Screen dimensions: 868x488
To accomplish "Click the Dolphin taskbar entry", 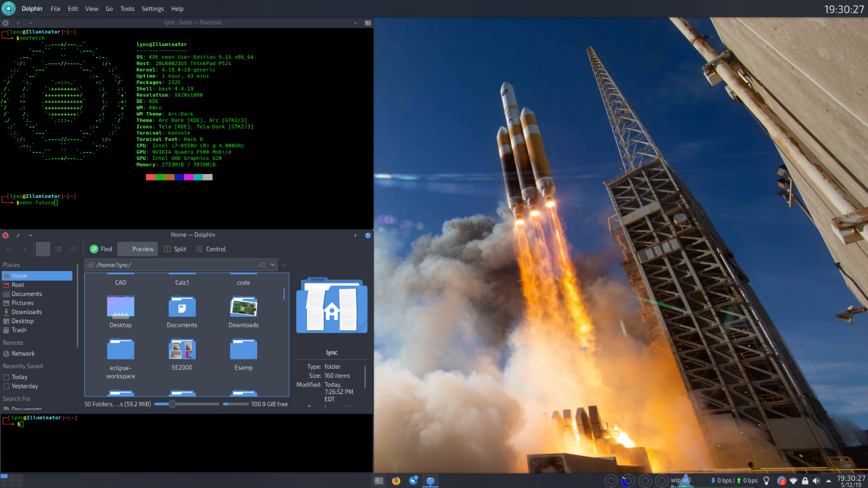I will [430, 480].
